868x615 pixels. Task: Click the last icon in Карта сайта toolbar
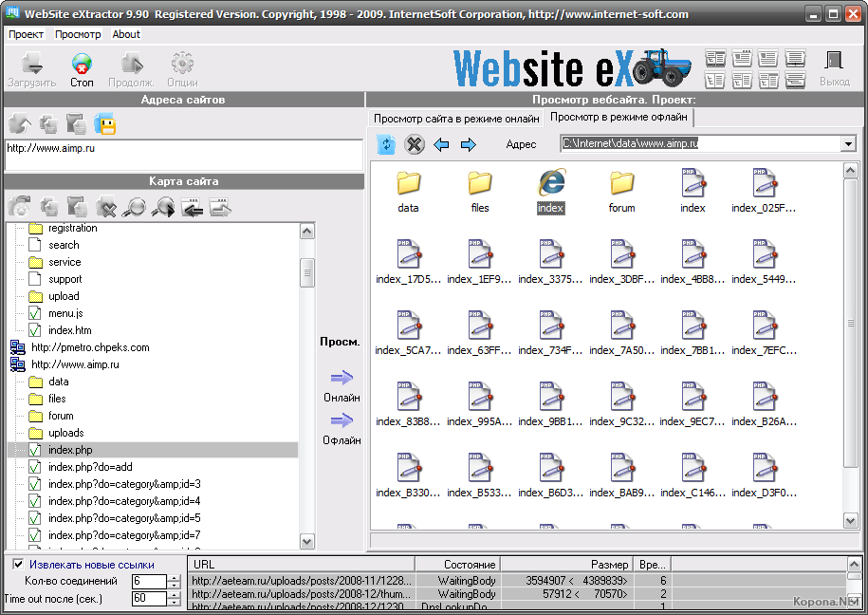click(x=220, y=207)
